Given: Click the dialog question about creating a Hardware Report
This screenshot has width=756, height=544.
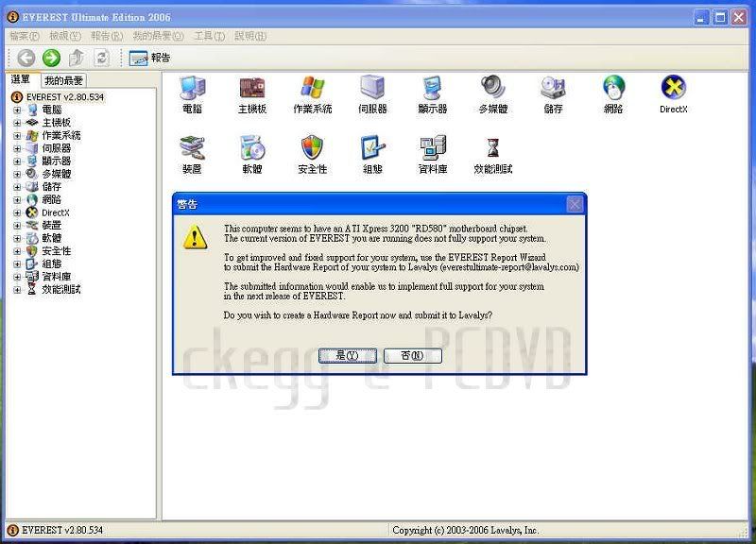Looking at the screenshot, I should coord(358,315).
